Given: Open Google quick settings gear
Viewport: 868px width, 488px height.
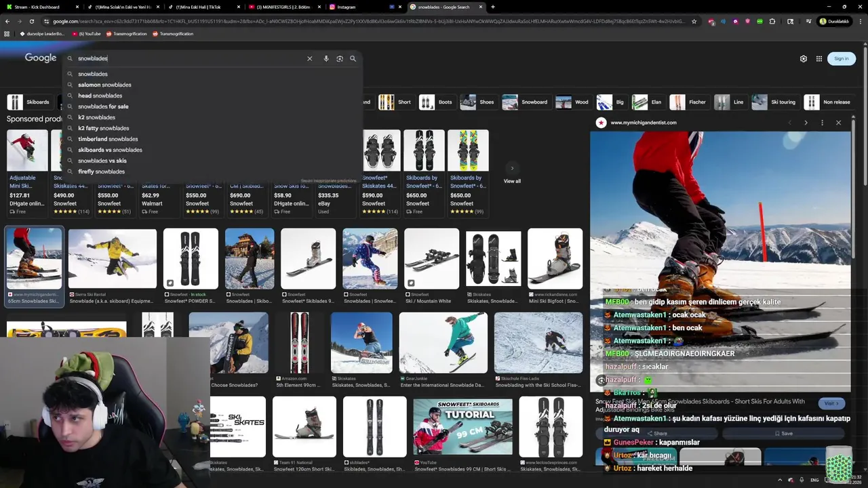Looking at the screenshot, I should (804, 59).
